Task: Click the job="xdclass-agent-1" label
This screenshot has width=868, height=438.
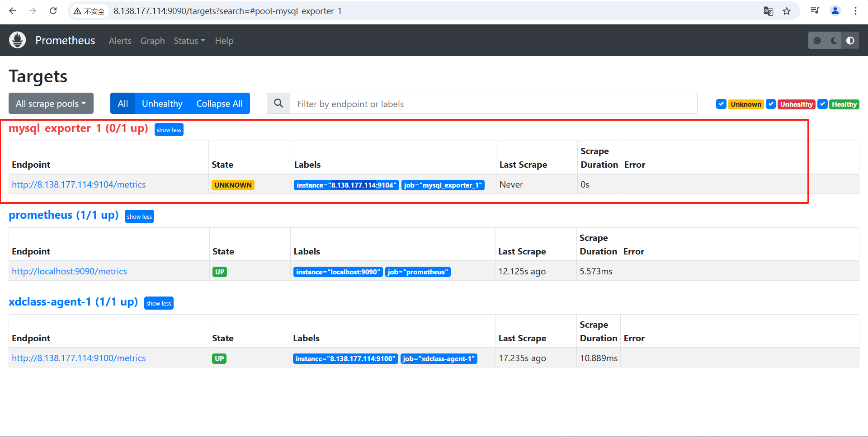Action: point(439,358)
